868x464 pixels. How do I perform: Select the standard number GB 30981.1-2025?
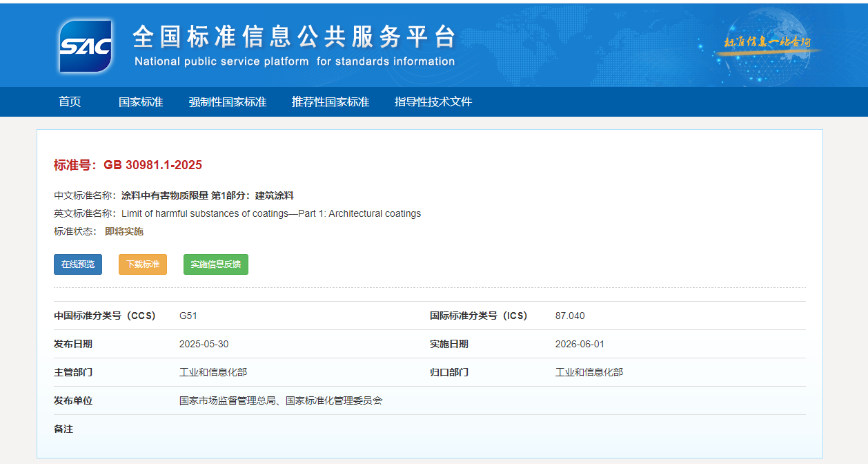(x=153, y=165)
